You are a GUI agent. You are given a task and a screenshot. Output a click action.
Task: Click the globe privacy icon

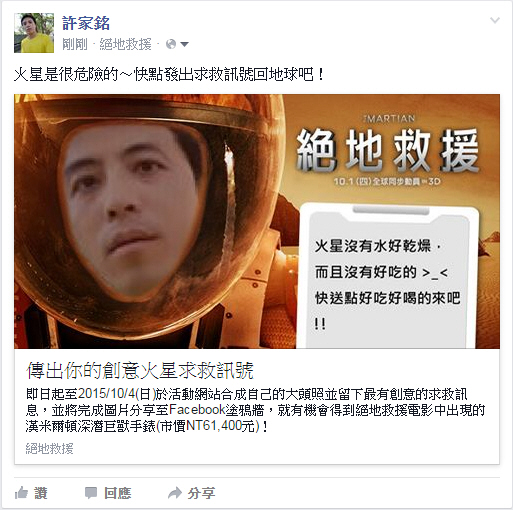[x=171, y=44]
